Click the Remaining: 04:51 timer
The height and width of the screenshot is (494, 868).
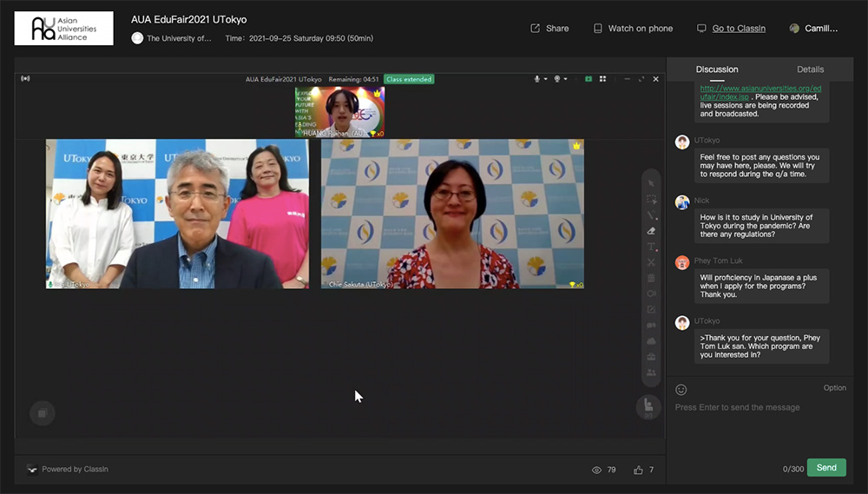click(x=353, y=79)
